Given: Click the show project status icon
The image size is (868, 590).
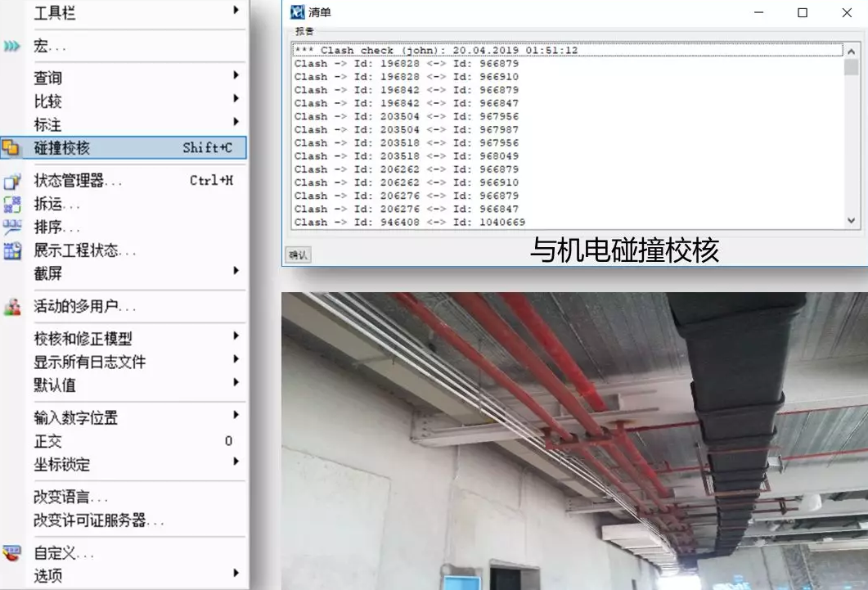Looking at the screenshot, I should [11, 250].
